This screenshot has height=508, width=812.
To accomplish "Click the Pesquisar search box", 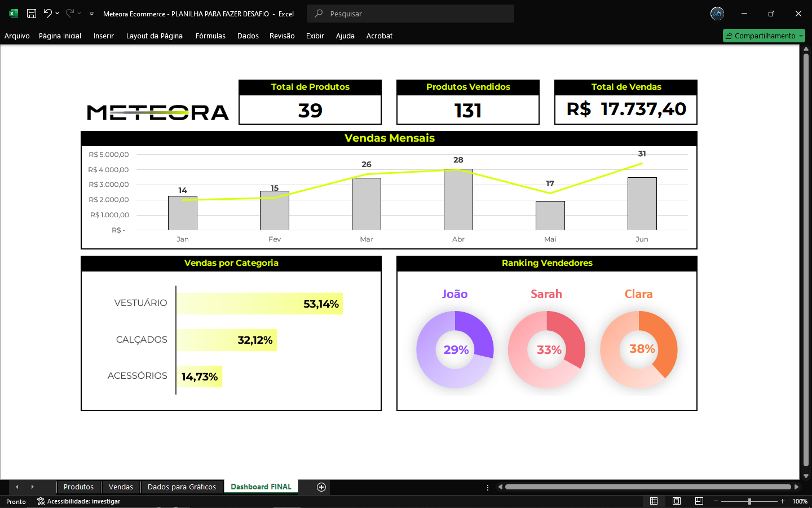I will [x=411, y=14].
